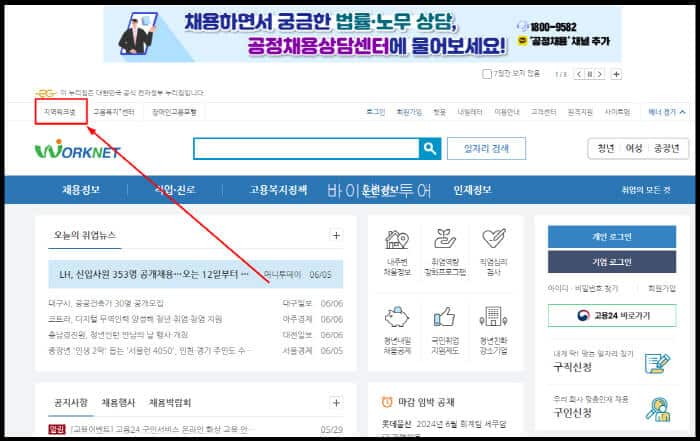Open the 고용복지정책 main menu

(x=278, y=190)
